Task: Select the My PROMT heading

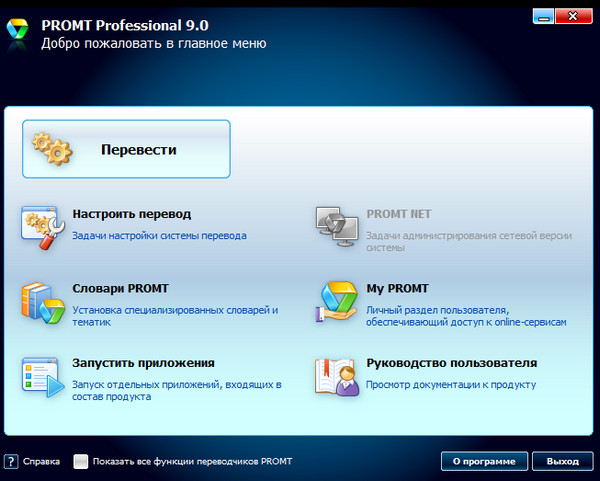Action: [397, 289]
